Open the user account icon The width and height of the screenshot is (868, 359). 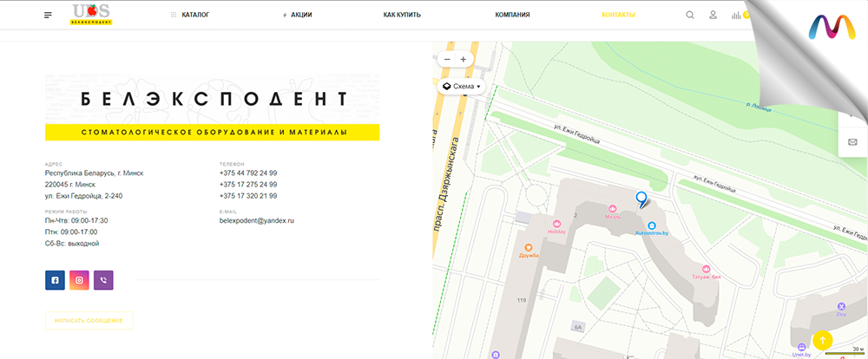click(x=713, y=15)
